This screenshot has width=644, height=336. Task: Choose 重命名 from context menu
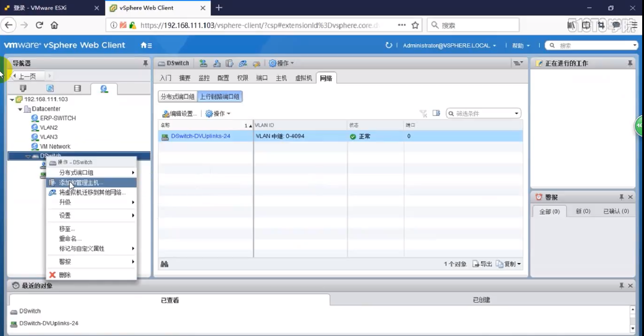pos(91,239)
